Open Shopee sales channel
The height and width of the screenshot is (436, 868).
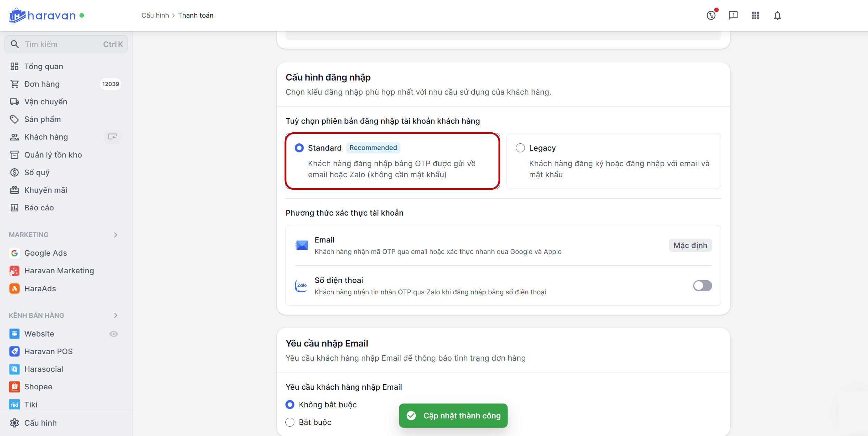pyautogui.click(x=38, y=387)
